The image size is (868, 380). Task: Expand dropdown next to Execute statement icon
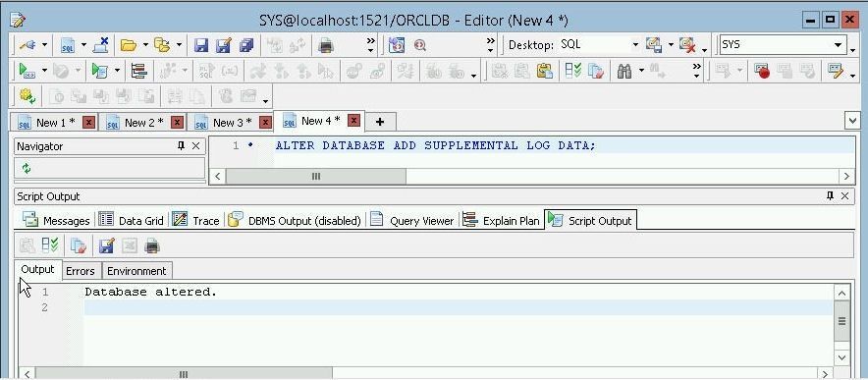pyautogui.click(x=44, y=71)
